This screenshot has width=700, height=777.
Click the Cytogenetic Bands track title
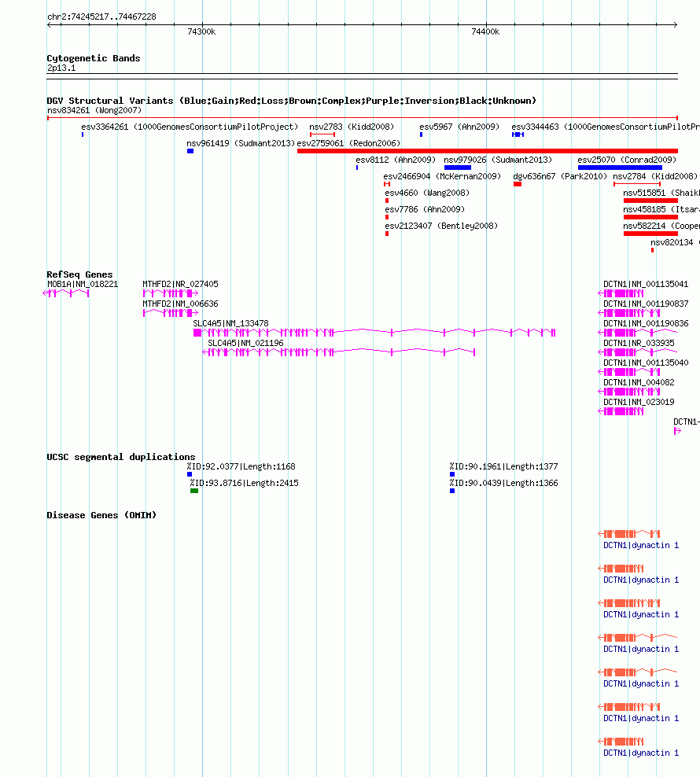(93, 58)
